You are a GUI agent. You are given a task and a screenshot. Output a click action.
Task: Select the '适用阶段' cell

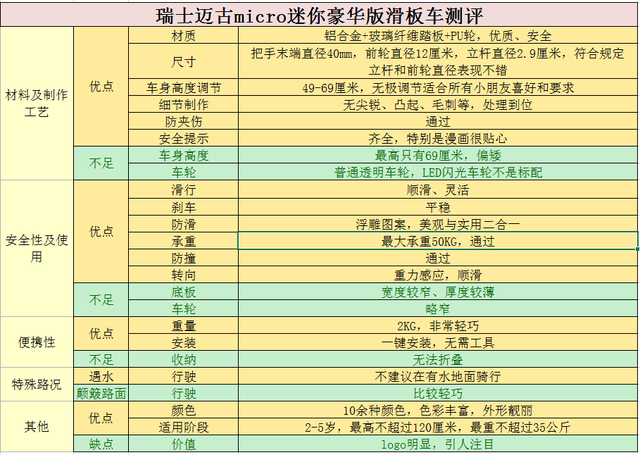pyautogui.click(x=183, y=427)
